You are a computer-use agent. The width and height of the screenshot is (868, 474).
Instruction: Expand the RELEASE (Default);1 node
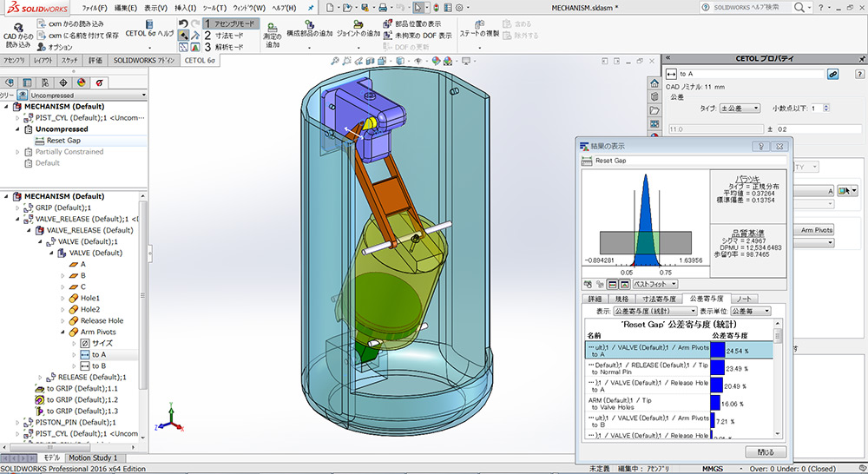pyautogui.click(x=40, y=377)
